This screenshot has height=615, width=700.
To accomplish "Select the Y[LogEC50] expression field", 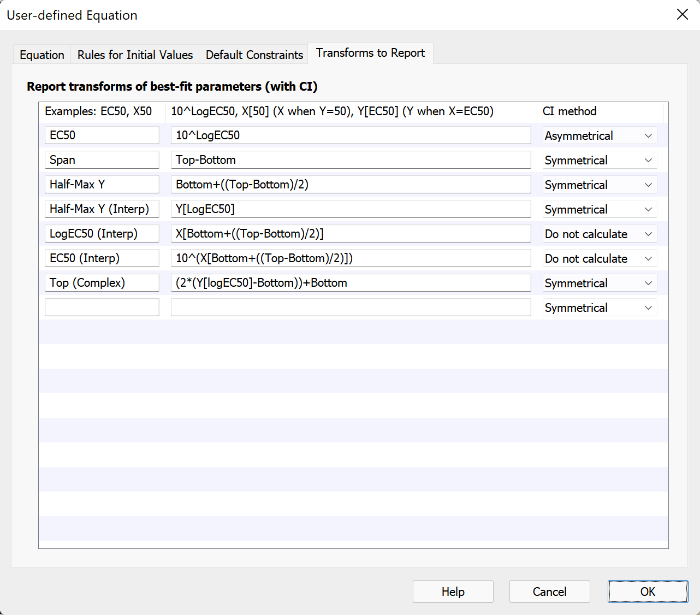I will [351, 209].
